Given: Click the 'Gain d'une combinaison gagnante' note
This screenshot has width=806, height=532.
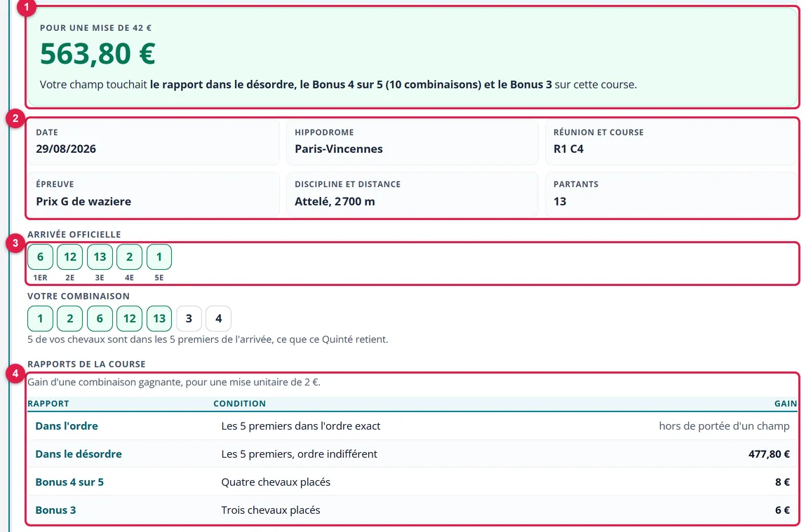Looking at the screenshot, I should pos(174,382).
